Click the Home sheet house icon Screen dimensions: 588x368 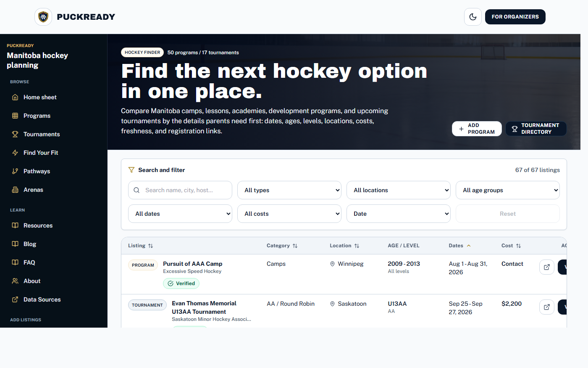(x=15, y=97)
